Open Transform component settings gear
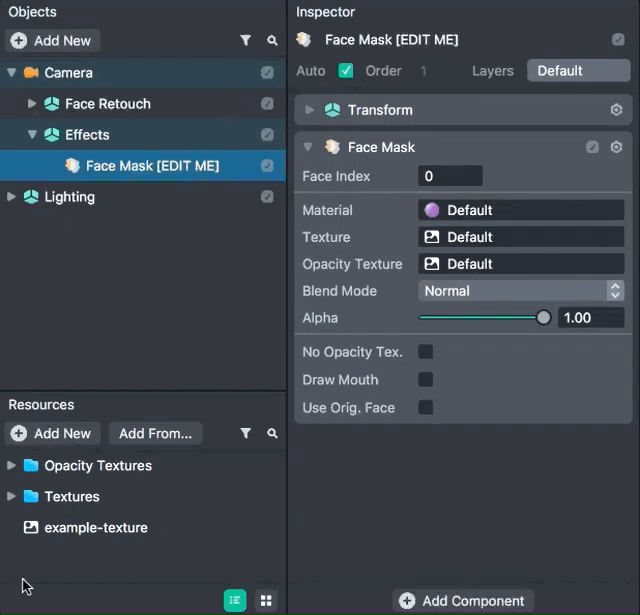This screenshot has width=640, height=615. coord(616,110)
